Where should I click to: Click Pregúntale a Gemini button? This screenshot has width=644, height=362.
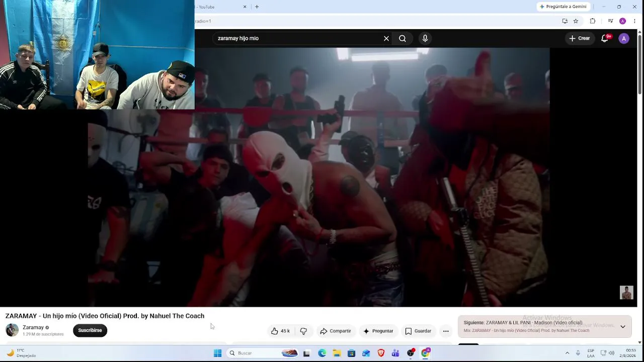562,7
